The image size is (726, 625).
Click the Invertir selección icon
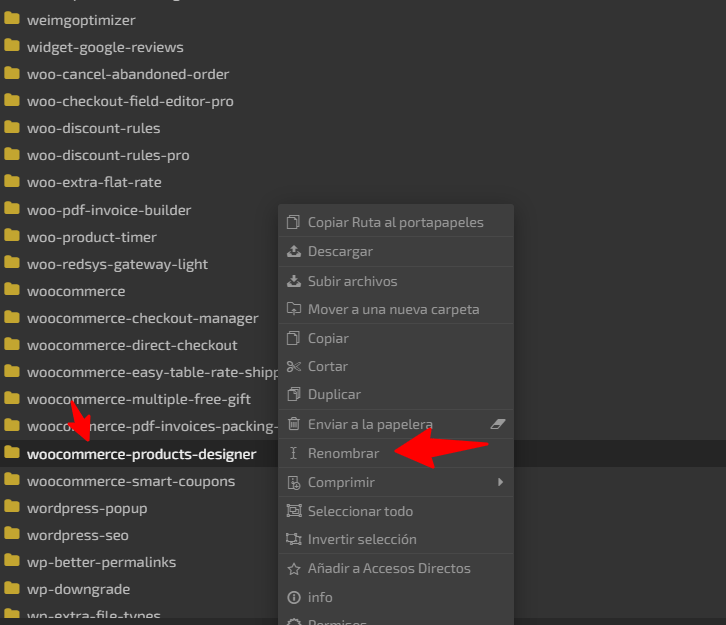(x=294, y=539)
